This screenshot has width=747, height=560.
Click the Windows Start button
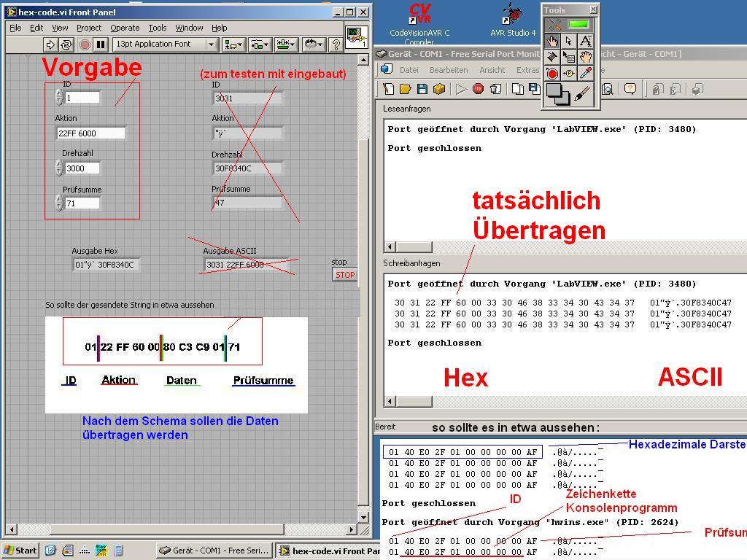(x=20, y=551)
